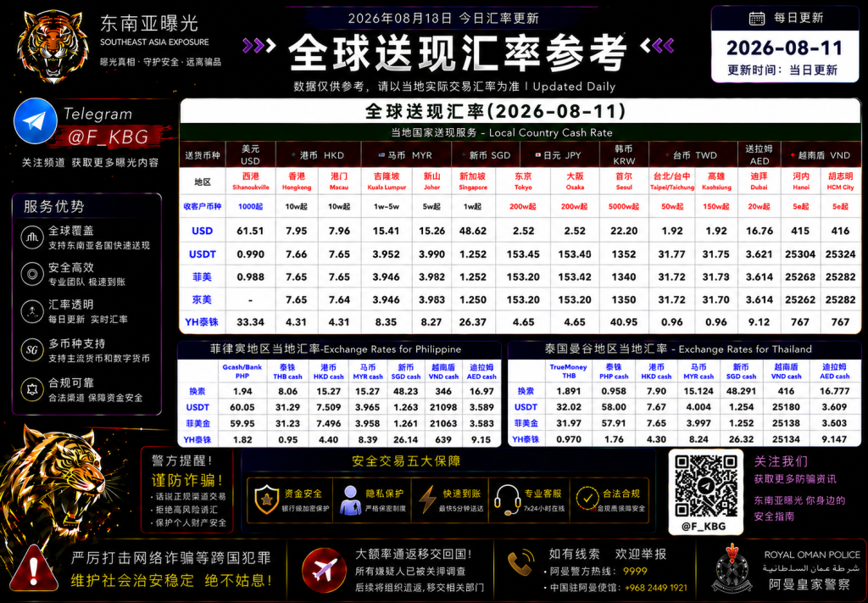Viewport: 868px width, 603px height.
Task: Select the 吉隆坡 Kuala Lumpur region header
Action: pyautogui.click(x=386, y=181)
